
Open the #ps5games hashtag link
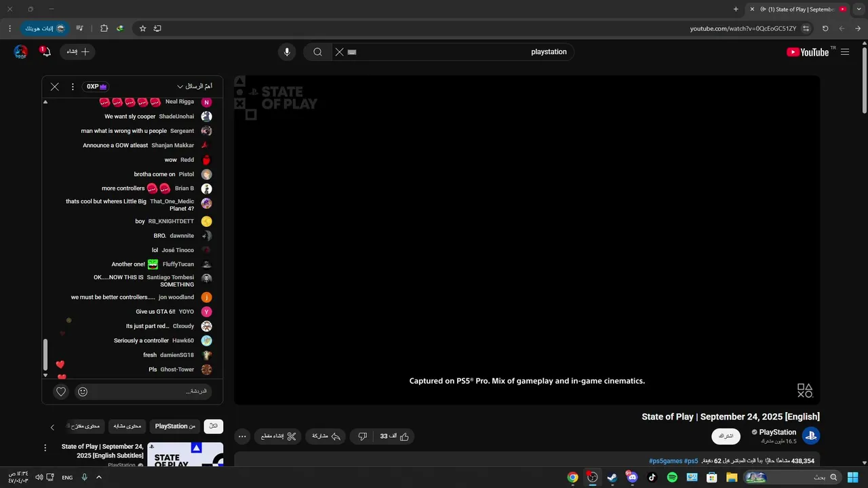point(666,461)
